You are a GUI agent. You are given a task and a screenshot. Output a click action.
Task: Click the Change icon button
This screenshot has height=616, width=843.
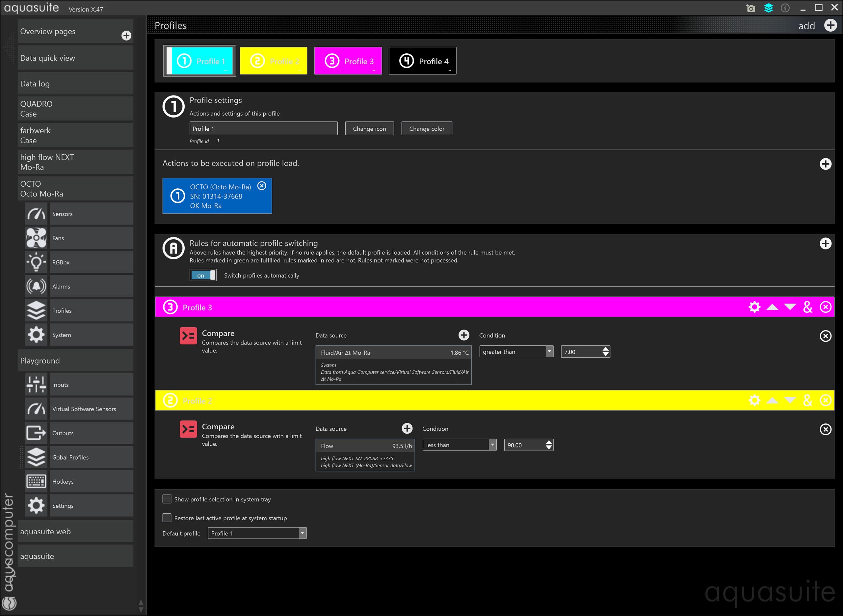click(x=369, y=129)
